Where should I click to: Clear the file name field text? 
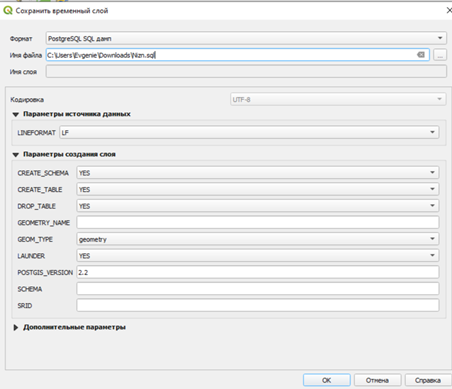click(x=421, y=55)
